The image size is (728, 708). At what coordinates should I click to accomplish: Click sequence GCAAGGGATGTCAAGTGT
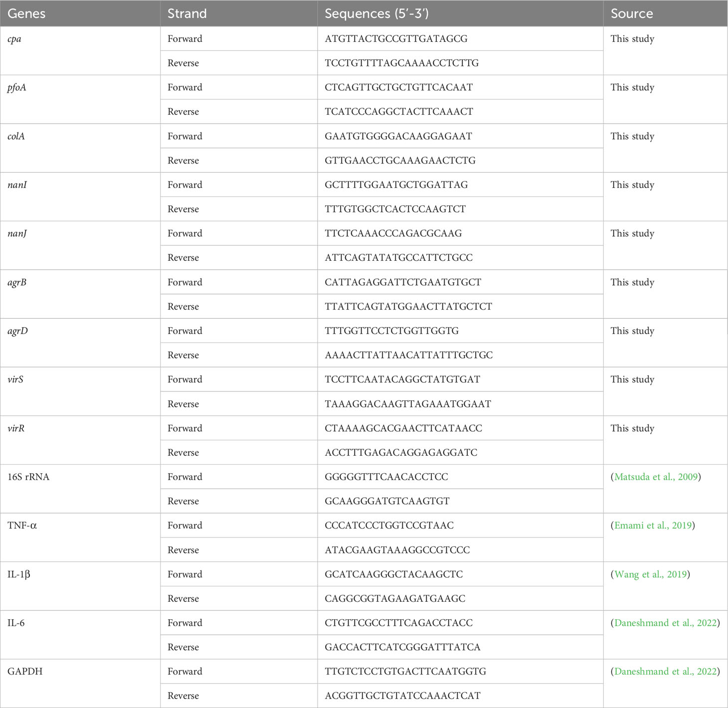(387, 501)
